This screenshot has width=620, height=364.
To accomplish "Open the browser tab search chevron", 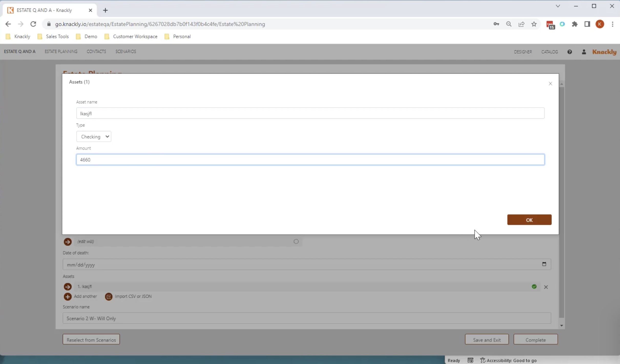I will click(558, 6).
